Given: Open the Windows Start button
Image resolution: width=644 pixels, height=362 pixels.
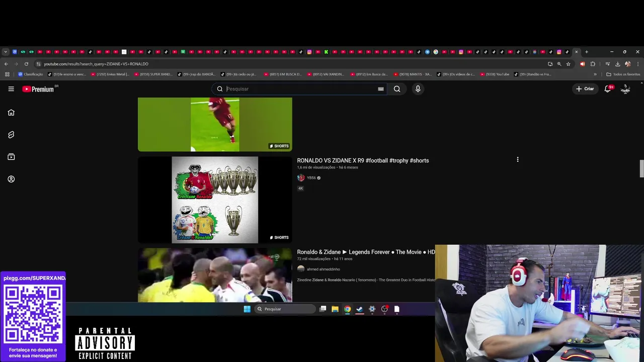Looking at the screenshot, I should point(247,309).
